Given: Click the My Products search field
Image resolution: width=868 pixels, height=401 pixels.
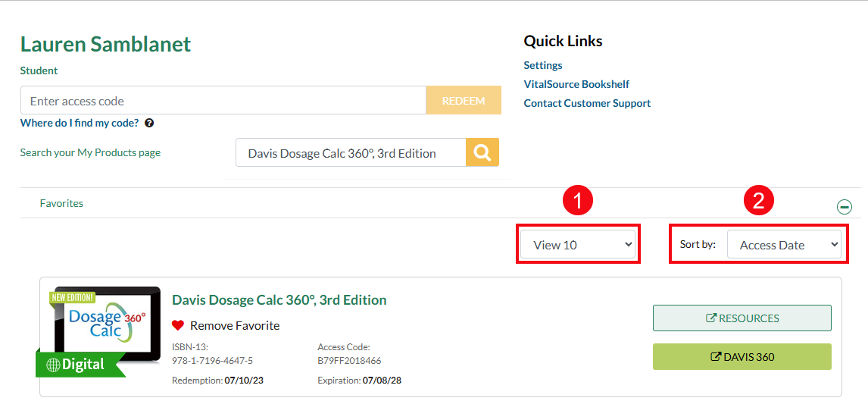Looking at the screenshot, I should click(351, 152).
